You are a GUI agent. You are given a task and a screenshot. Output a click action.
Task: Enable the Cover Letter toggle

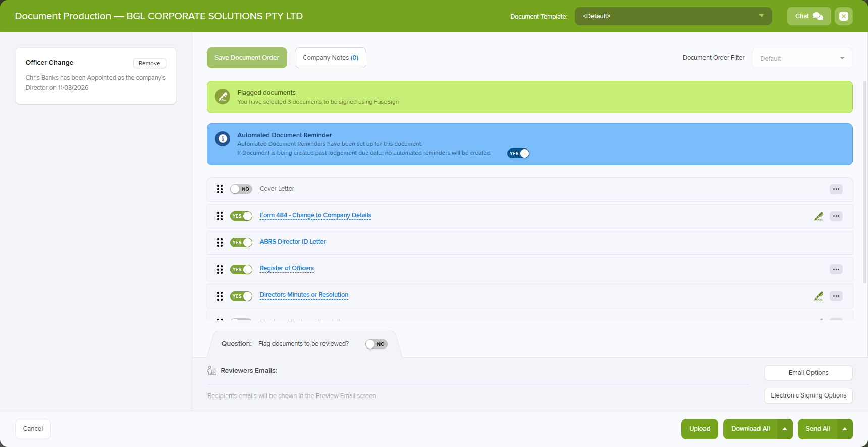click(x=241, y=189)
